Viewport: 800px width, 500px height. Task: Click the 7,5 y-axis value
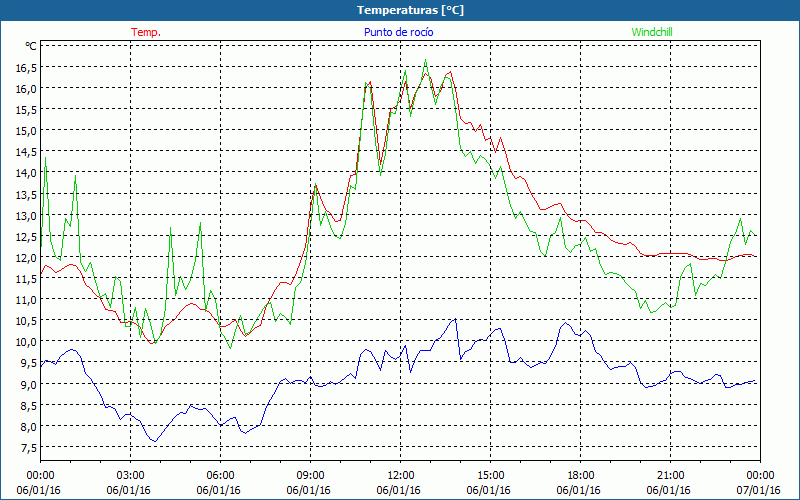29,448
